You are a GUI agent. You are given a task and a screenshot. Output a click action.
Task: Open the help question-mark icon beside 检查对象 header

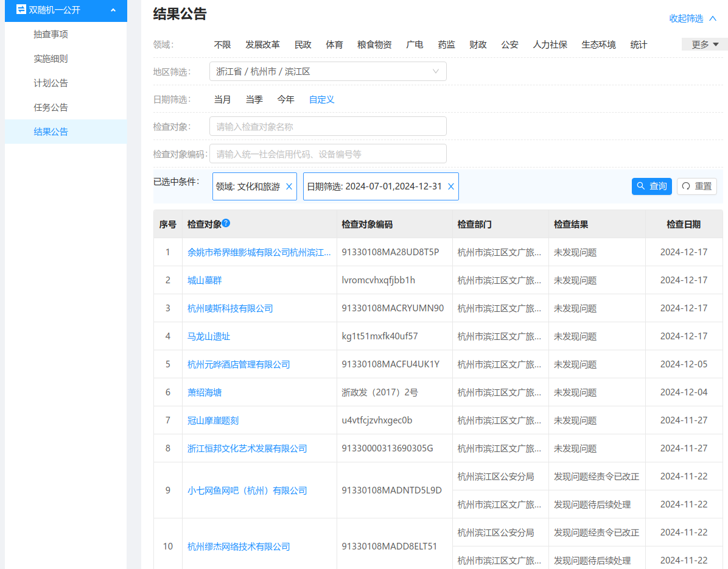[225, 222]
